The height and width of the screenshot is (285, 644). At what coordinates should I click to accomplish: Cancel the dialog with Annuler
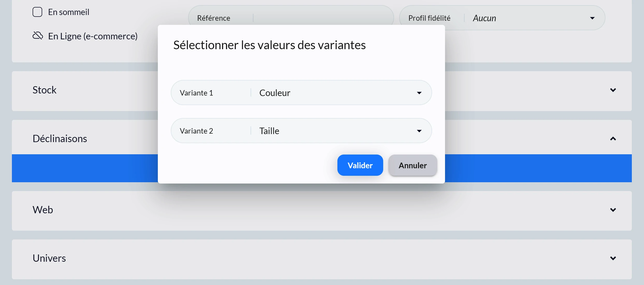[x=412, y=165]
